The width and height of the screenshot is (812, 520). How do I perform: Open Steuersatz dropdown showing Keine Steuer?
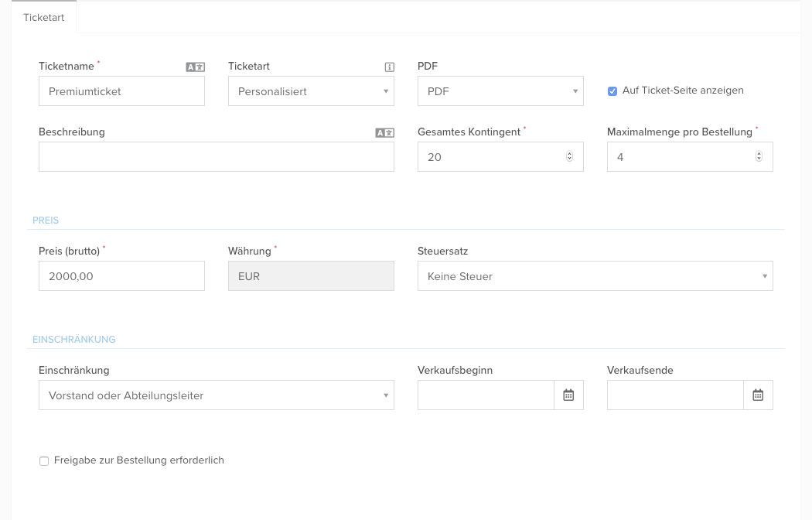point(595,276)
